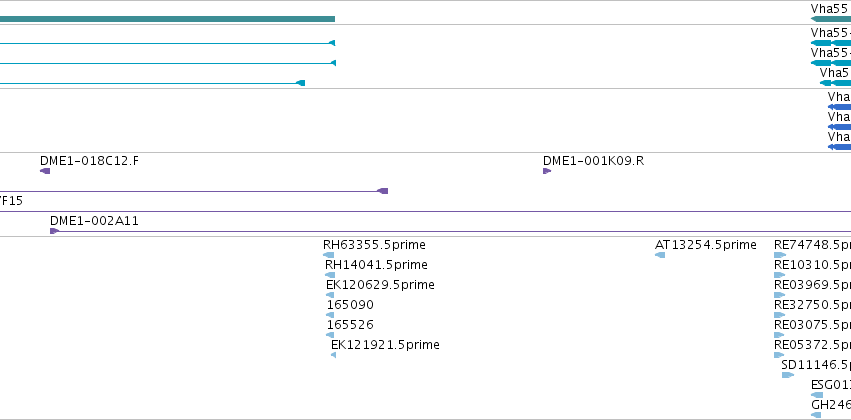Click the 165526 feature label

click(350, 324)
